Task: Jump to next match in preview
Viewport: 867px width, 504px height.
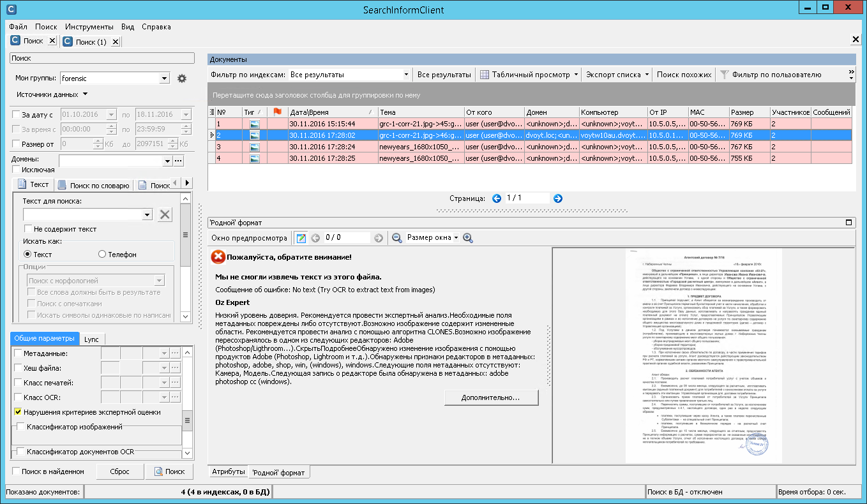Action: click(x=379, y=238)
